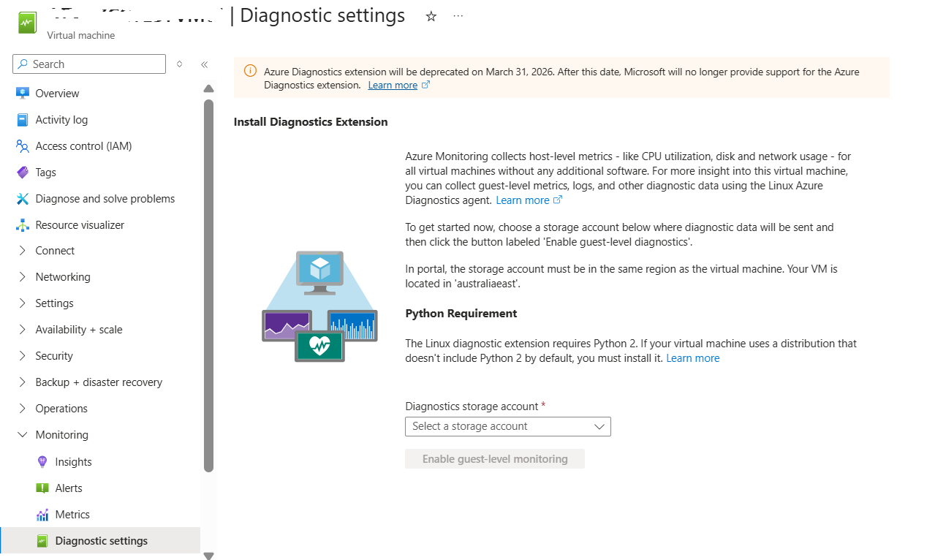This screenshot has width=935, height=560.
Task: Select Diagnostic settings in the sidebar
Action: 101,540
